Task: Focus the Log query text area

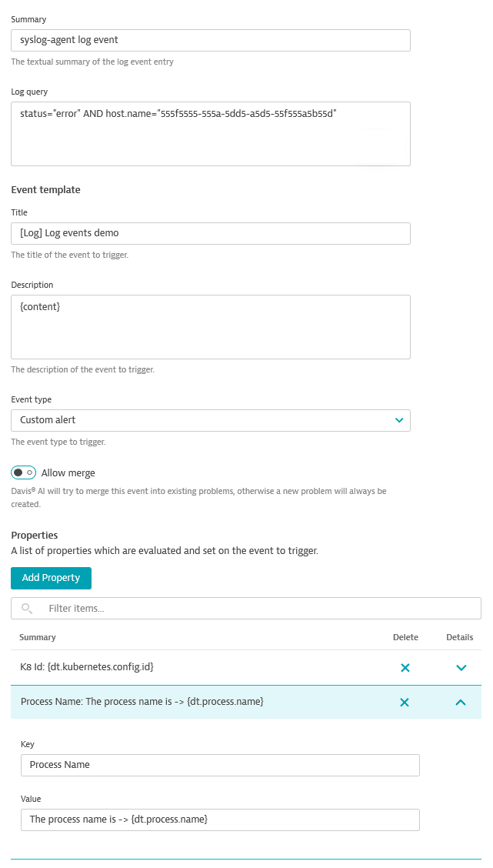Action: (x=210, y=134)
